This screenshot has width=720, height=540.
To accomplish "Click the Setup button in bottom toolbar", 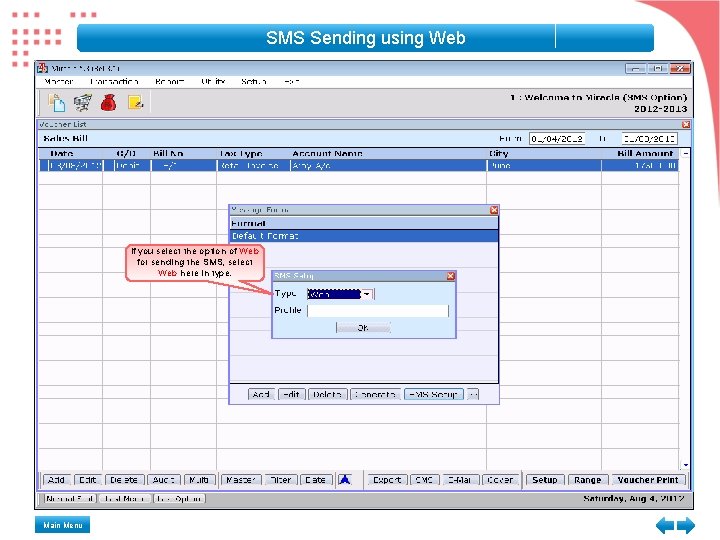I will (x=545, y=480).
